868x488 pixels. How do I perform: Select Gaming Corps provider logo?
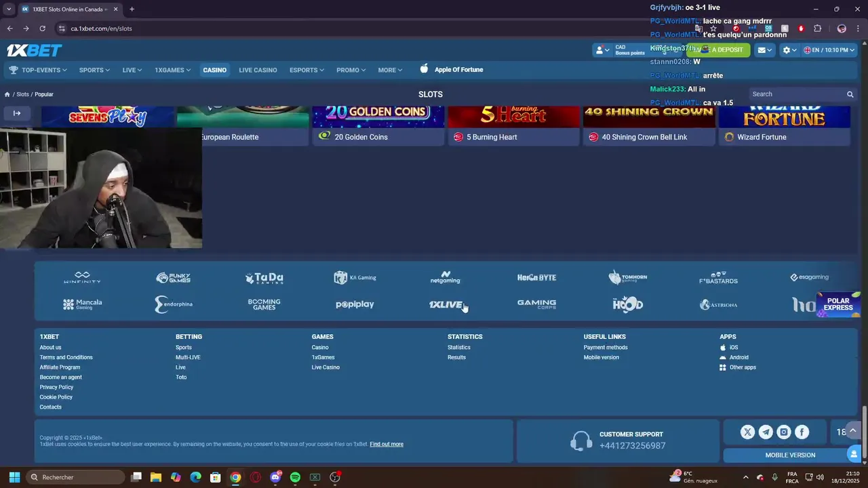536,304
